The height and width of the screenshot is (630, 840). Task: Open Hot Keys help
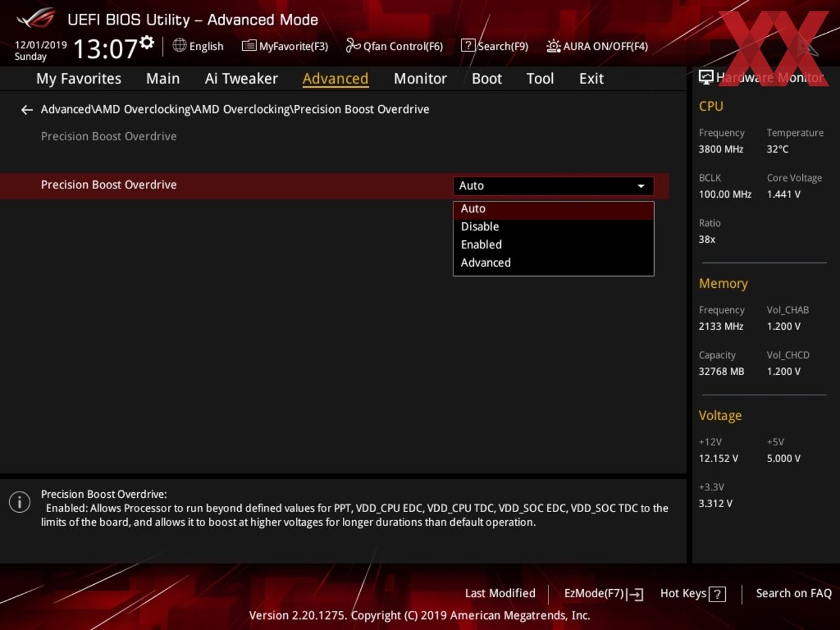(692, 594)
